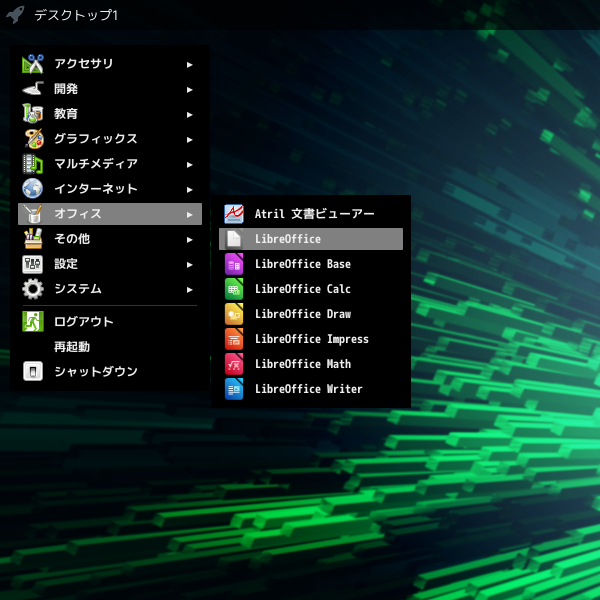Choose ログアウト from the menu
The image size is (600, 600).
pos(110,321)
